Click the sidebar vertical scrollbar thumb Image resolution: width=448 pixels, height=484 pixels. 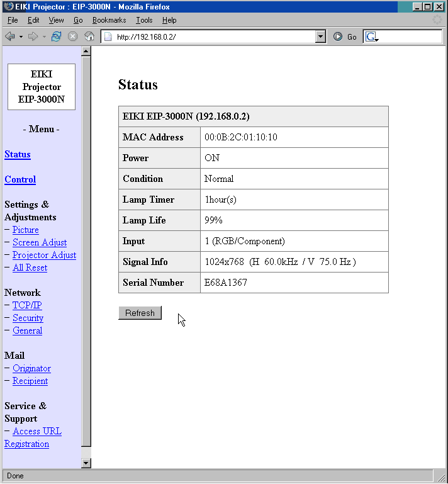click(86, 251)
